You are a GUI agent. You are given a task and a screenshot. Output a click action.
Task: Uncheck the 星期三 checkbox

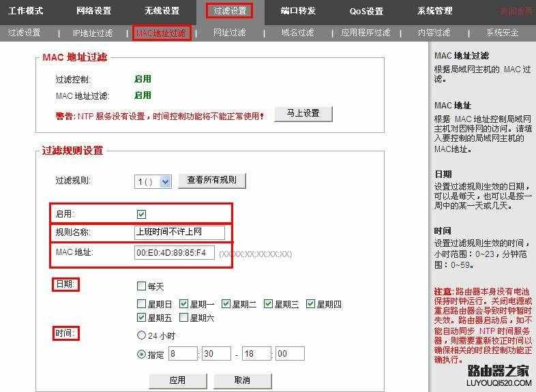pyautogui.click(x=269, y=303)
